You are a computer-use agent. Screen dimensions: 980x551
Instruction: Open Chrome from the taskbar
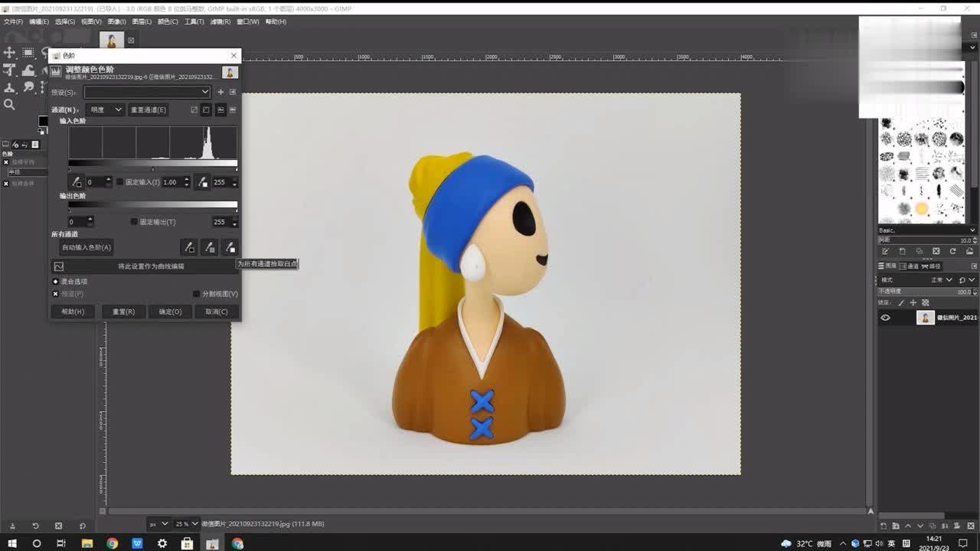pyautogui.click(x=113, y=543)
